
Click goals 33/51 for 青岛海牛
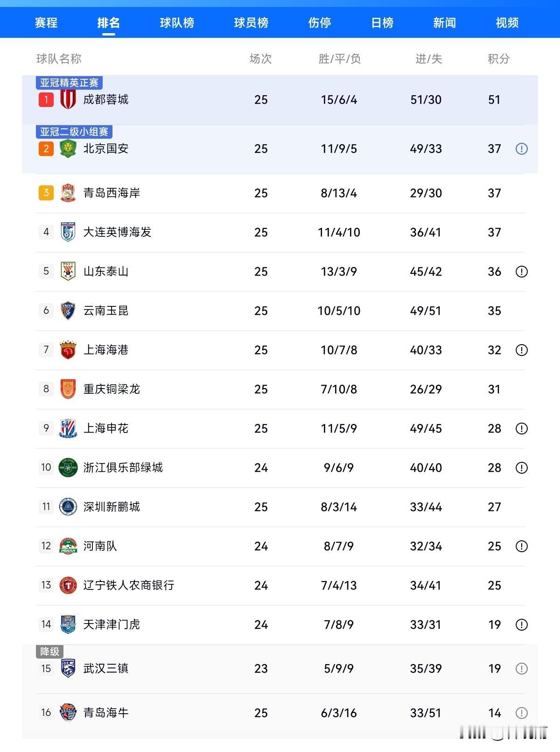426,713
